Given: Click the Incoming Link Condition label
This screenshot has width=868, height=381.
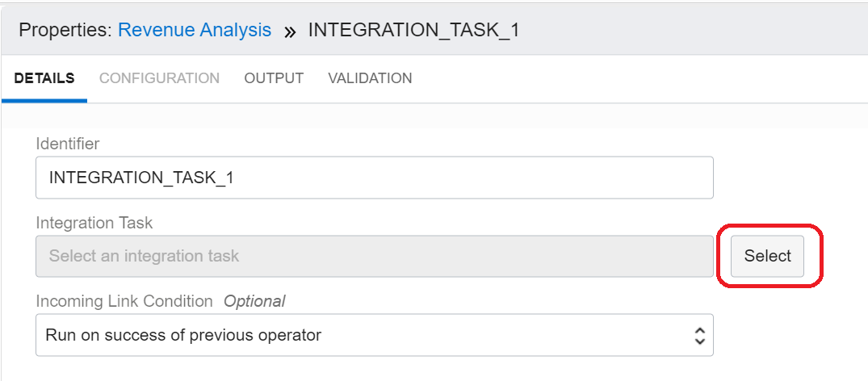Looking at the screenshot, I should click(124, 301).
